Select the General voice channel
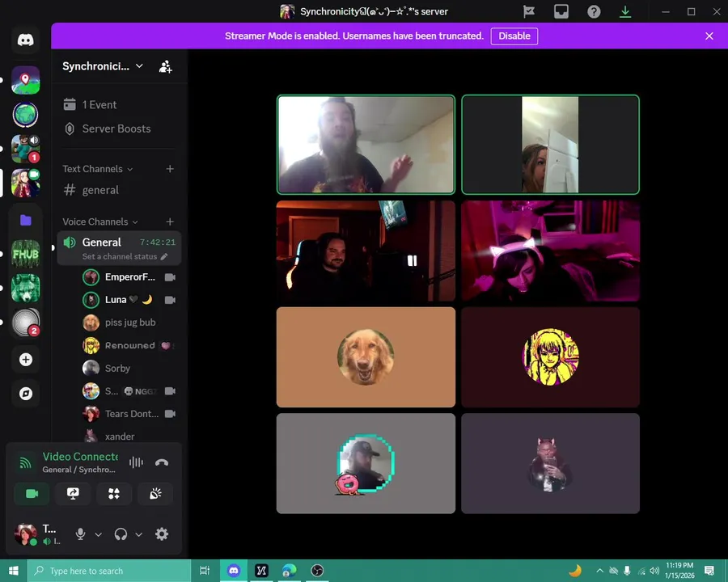728x582 pixels. point(120,248)
